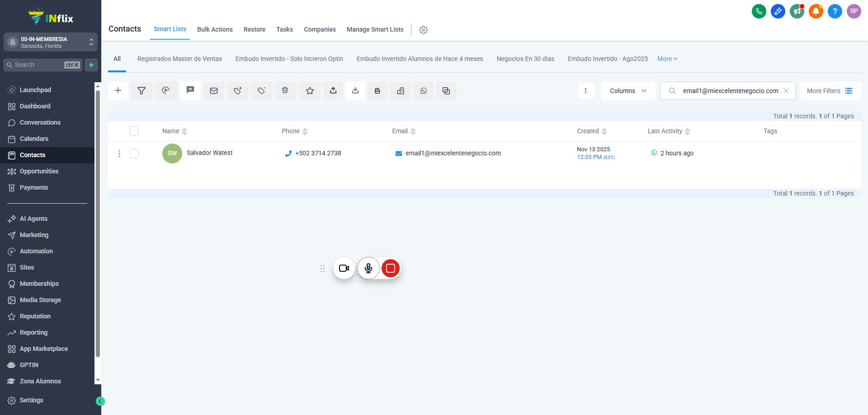The height and width of the screenshot is (415, 868).
Task: Click the remove tag icon
Action: (261, 91)
